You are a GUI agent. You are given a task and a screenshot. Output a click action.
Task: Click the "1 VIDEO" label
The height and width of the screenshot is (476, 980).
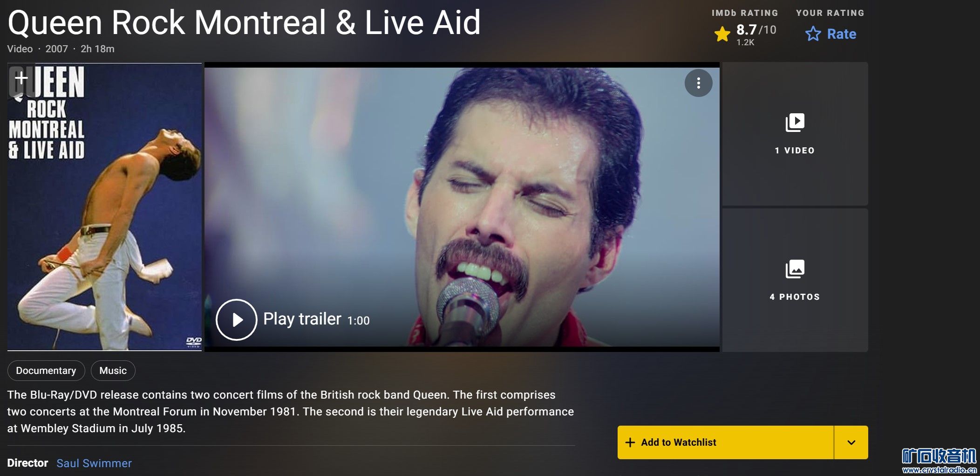tap(795, 151)
